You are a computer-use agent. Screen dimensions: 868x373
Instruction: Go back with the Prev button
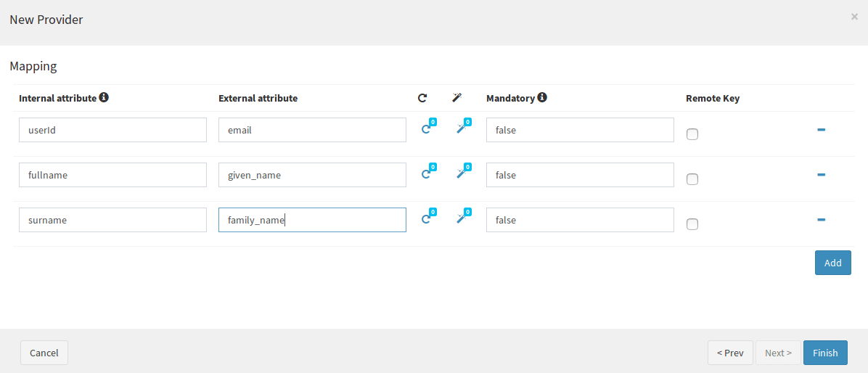(730, 353)
